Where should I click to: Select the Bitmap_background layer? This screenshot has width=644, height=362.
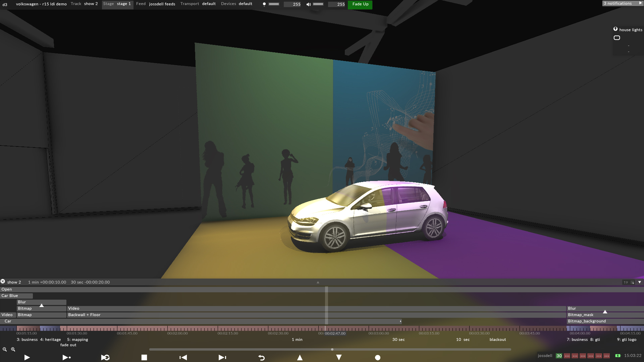(605, 321)
